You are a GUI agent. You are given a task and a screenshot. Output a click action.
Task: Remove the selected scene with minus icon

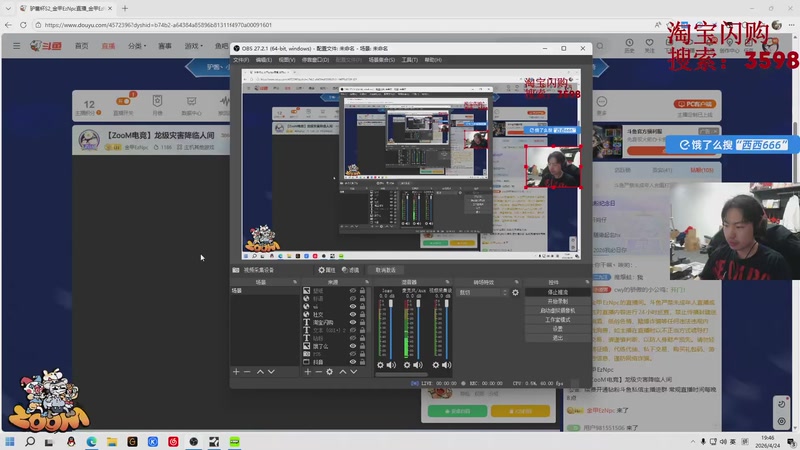[247, 372]
